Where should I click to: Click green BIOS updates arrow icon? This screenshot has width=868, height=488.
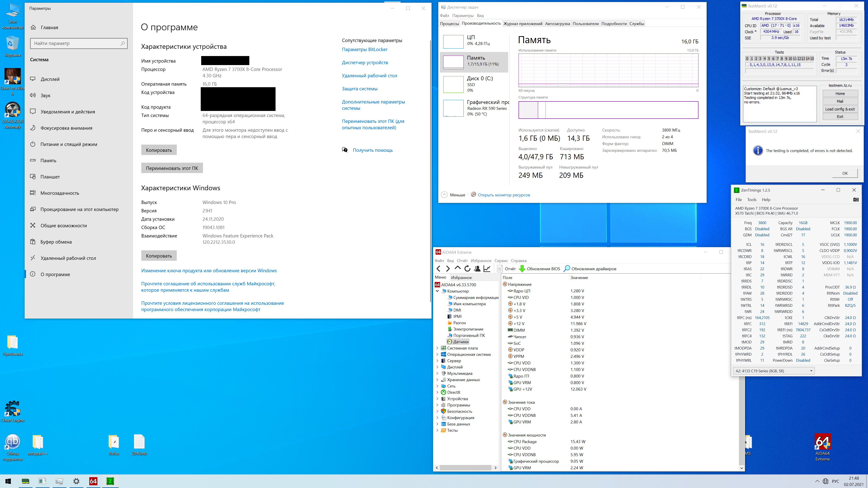click(522, 268)
